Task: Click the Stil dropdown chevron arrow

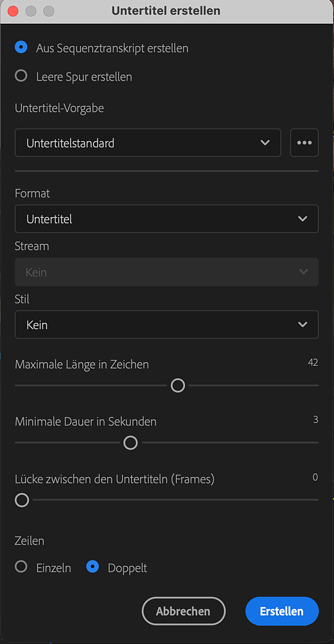Action: pos(303,324)
